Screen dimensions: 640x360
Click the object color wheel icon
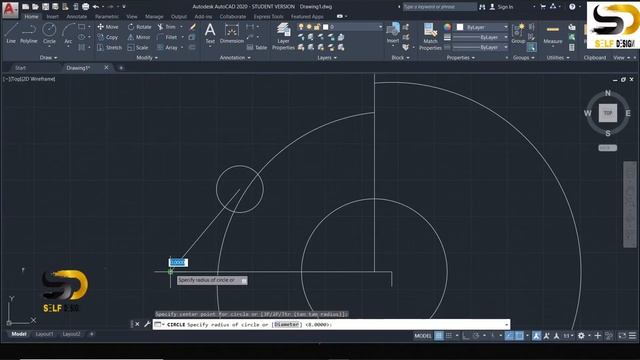pyautogui.click(x=447, y=27)
